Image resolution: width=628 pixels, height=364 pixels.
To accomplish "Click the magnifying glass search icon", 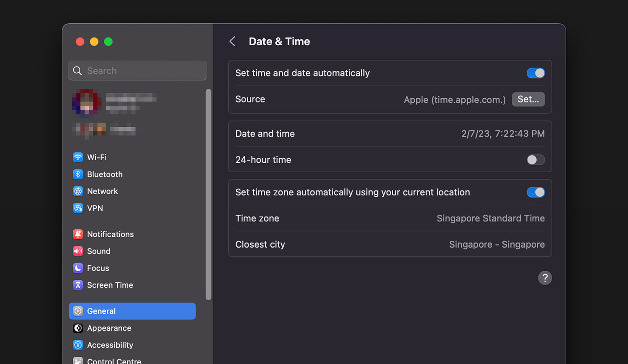I will [77, 71].
